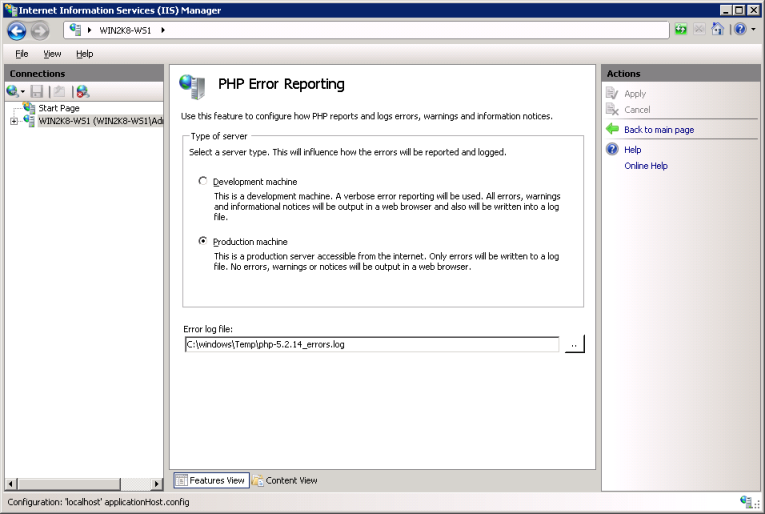Open the View menu
Image resolution: width=765 pixels, height=514 pixels.
tap(52, 54)
